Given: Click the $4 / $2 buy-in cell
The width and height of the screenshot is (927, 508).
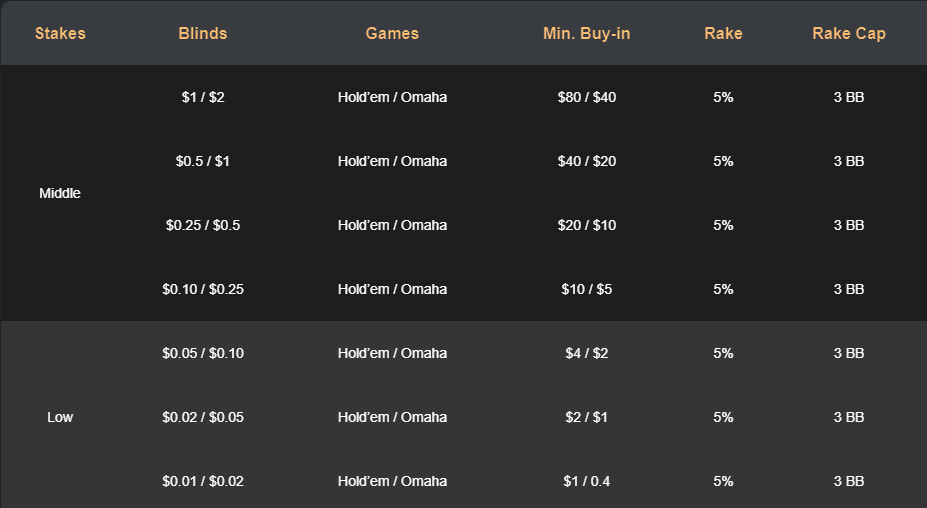Looking at the screenshot, I should pos(586,353).
